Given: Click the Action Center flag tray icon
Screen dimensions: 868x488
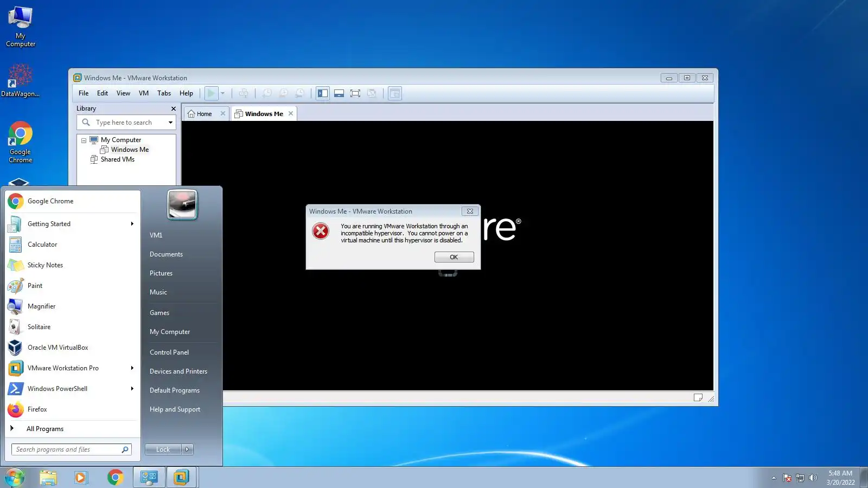Looking at the screenshot, I should pos(787,478).
